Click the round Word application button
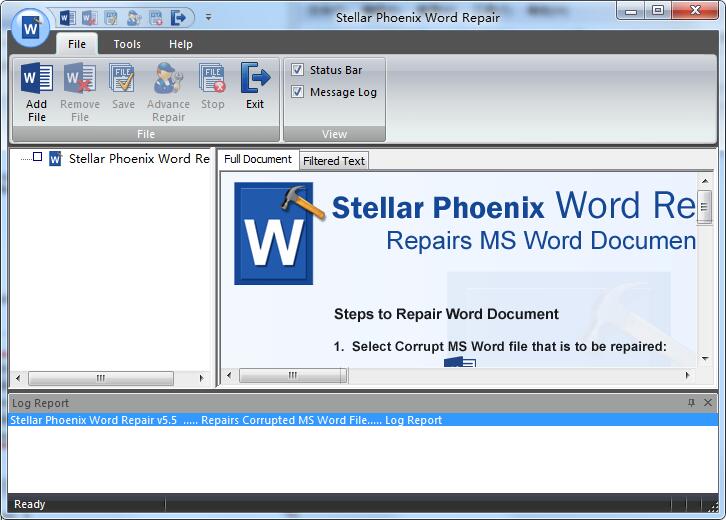The image size is (726, 520). (x=31, y=28)
